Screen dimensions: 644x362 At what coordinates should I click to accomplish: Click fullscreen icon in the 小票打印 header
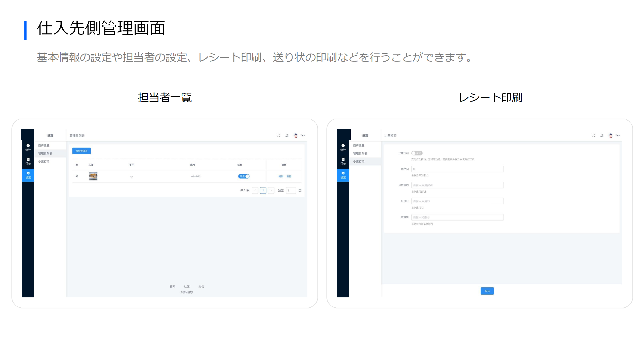click(593, 135)
